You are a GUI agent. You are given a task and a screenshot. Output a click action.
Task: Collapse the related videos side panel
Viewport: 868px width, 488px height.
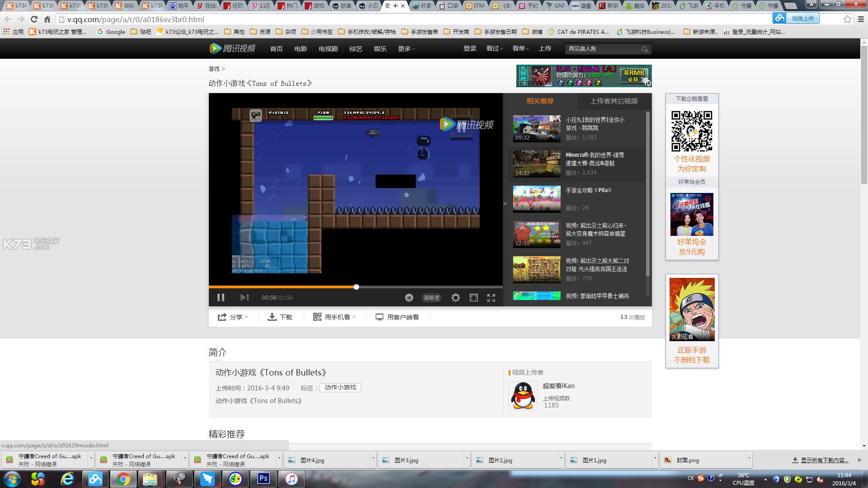[505, 204]
